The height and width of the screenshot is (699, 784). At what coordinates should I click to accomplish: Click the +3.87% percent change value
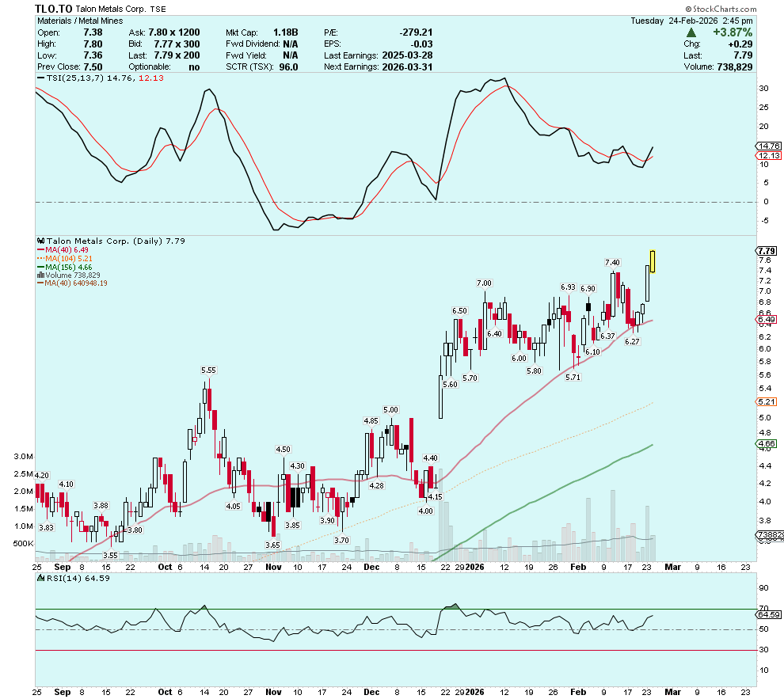(x=732, y=32)
